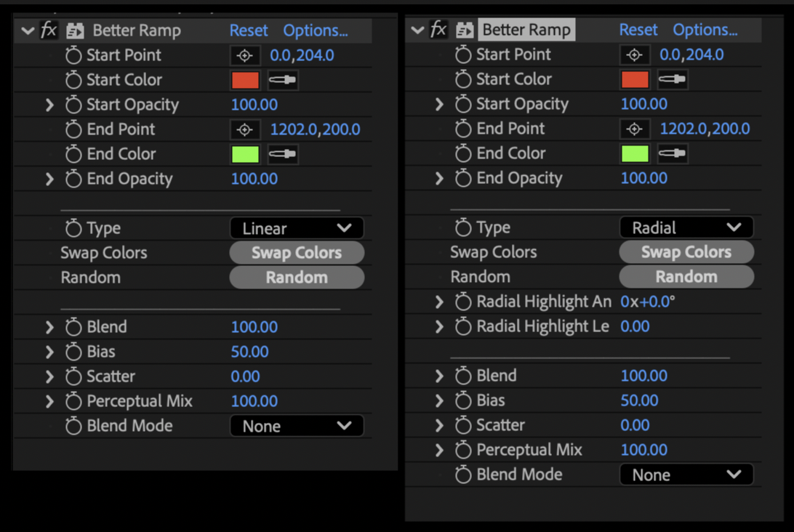Screen dimensions: 794x532
Task: Toggle End Point stopwatch in left panel
Action: [x=73, y=129]
